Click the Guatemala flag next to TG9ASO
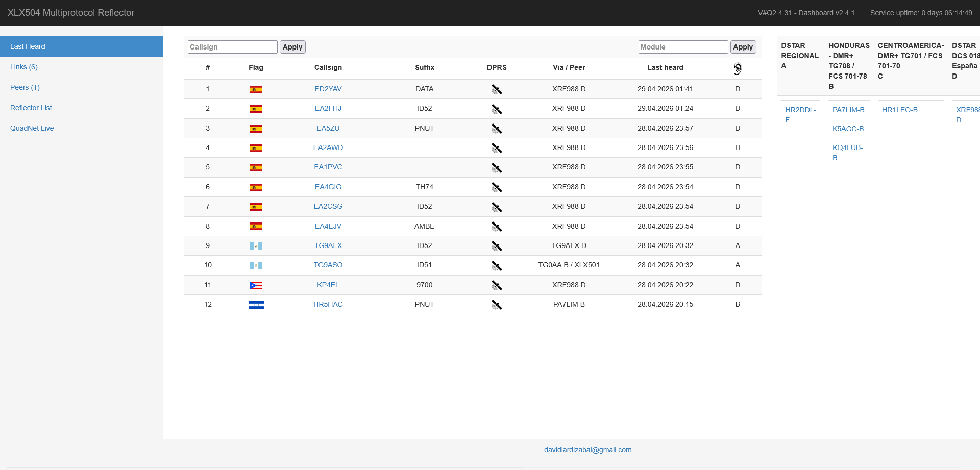 pyautogui.click(x=256, y=265)
